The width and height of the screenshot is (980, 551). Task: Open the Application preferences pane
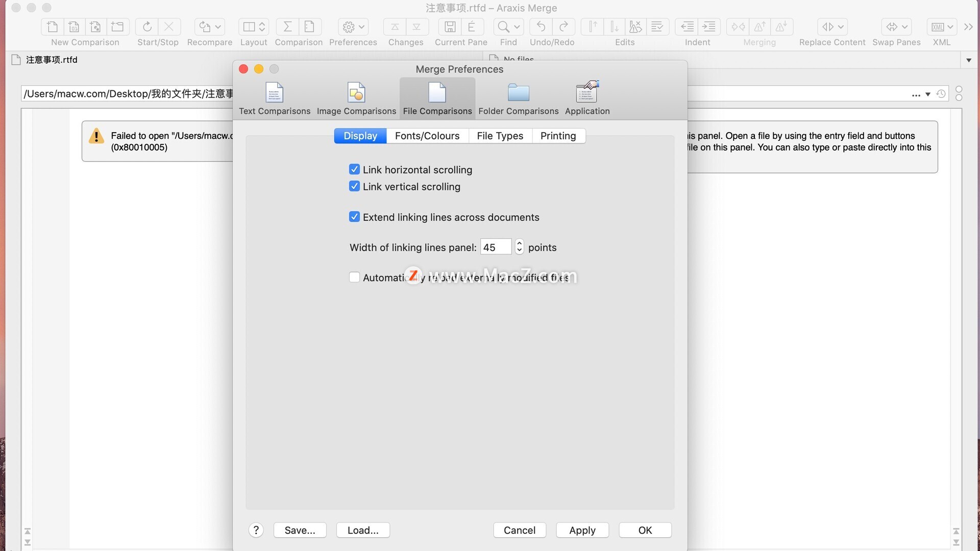click(587, 99)
